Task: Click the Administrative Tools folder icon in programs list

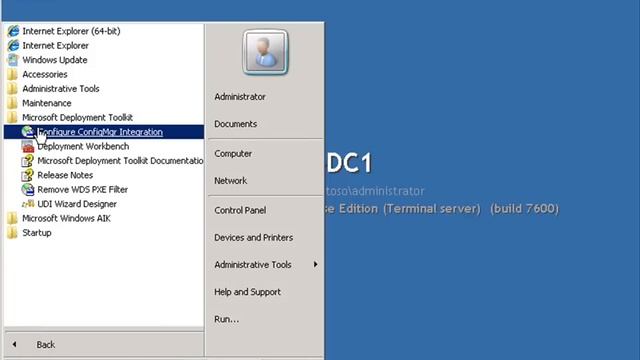Action: 13,89
